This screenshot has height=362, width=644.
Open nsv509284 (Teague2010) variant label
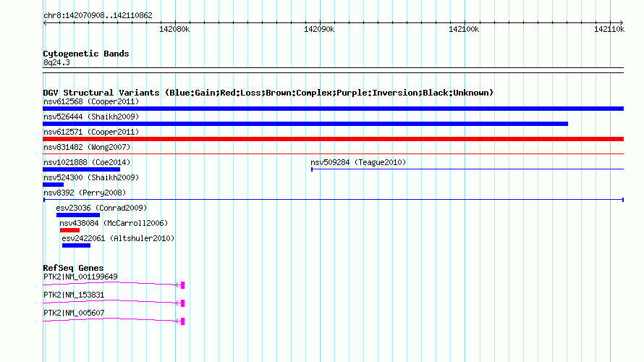point(358,162)
